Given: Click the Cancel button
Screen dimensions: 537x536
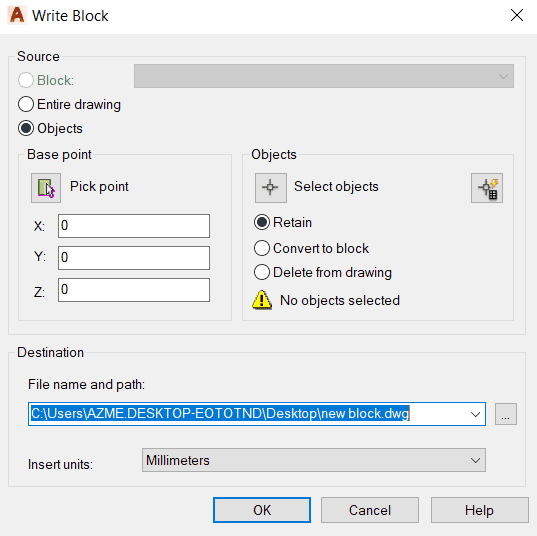Looking at the screenshot, I should (370, 510).
